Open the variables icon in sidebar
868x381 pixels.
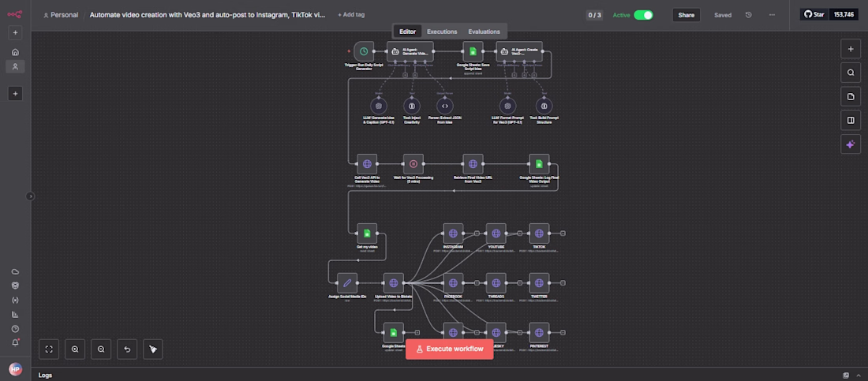pyautogui.click(x=15, y=301)
